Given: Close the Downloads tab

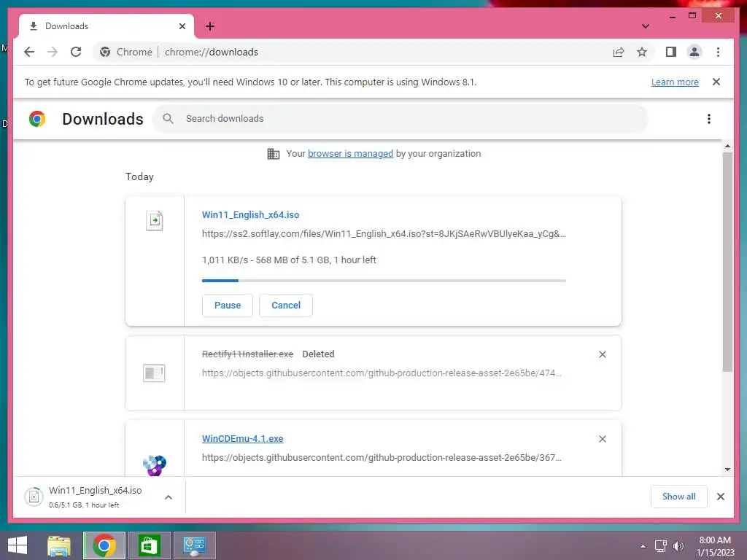Looking at the screenshot, I should coord(182,26).
